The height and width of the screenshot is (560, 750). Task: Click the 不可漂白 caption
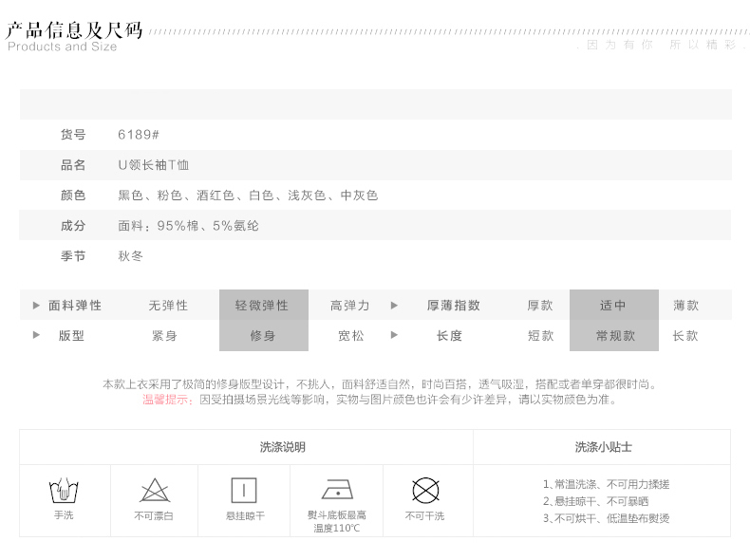pyautogui.click(x=154, y=515)
